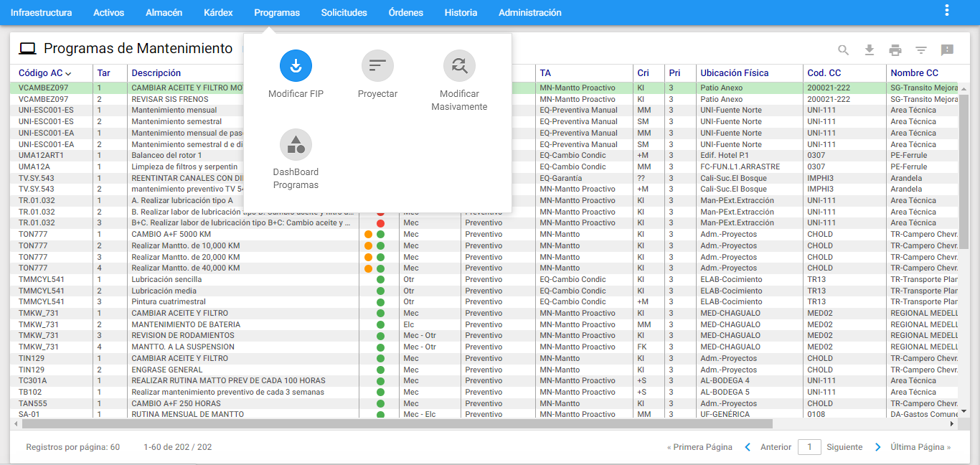Click AL-BODEGA 5 location cell

click(x=725, y=392)
